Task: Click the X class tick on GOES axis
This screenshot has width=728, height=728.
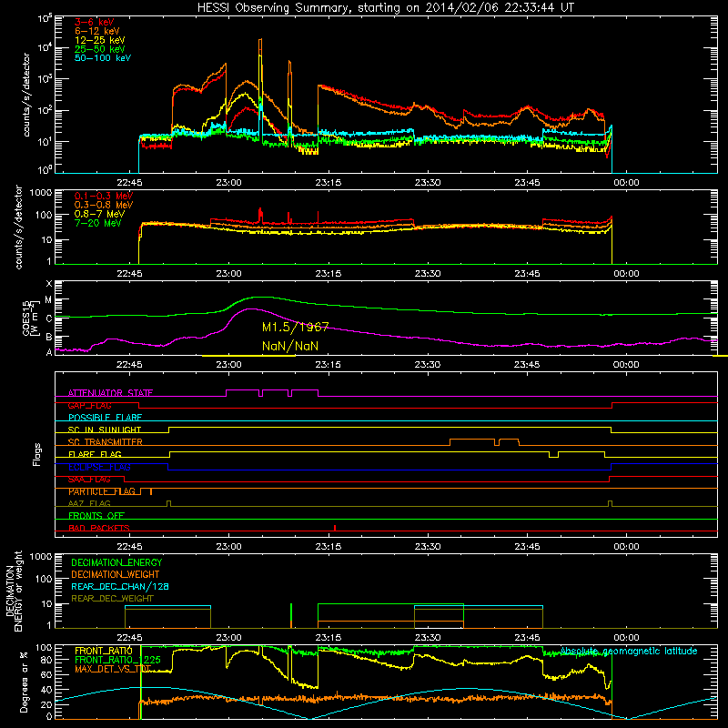Action: point(49,284)
